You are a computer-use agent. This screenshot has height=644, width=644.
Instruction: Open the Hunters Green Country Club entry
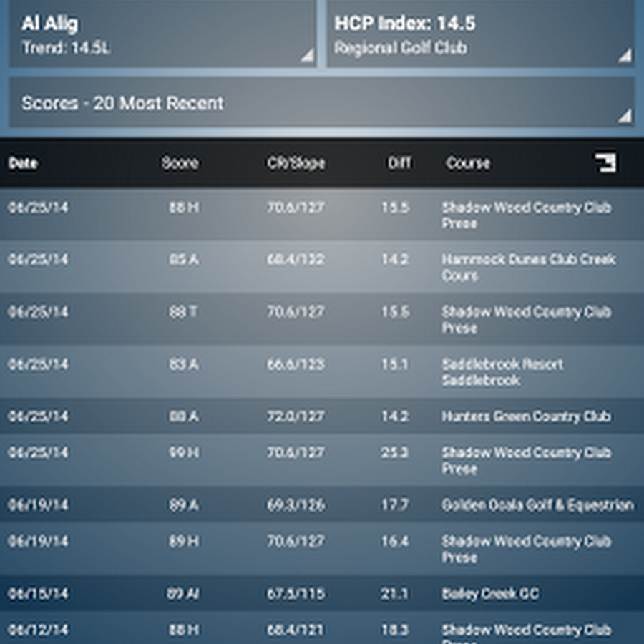pyautogui.click(x=526, y=416)
